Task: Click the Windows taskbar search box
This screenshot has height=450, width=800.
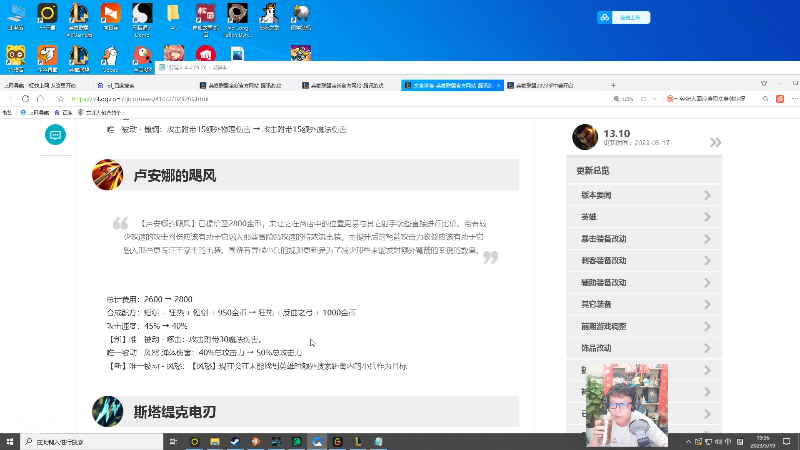Action: 92,442
